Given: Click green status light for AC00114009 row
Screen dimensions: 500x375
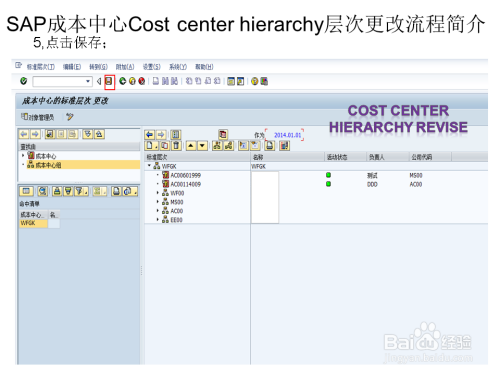Looking at the screenshot, I should click(328, 184).
